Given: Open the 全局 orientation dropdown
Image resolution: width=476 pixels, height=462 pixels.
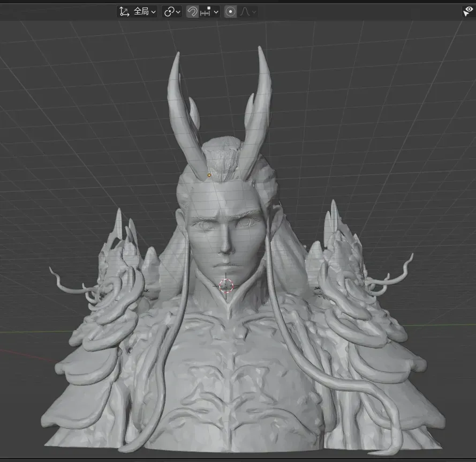Looking at the screenshot, I should click(144, 11).
